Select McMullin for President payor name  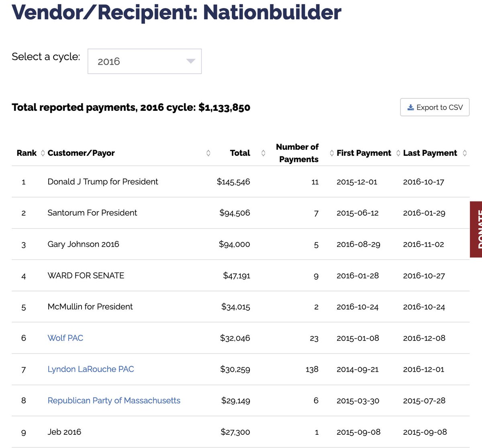pos(90,307)
